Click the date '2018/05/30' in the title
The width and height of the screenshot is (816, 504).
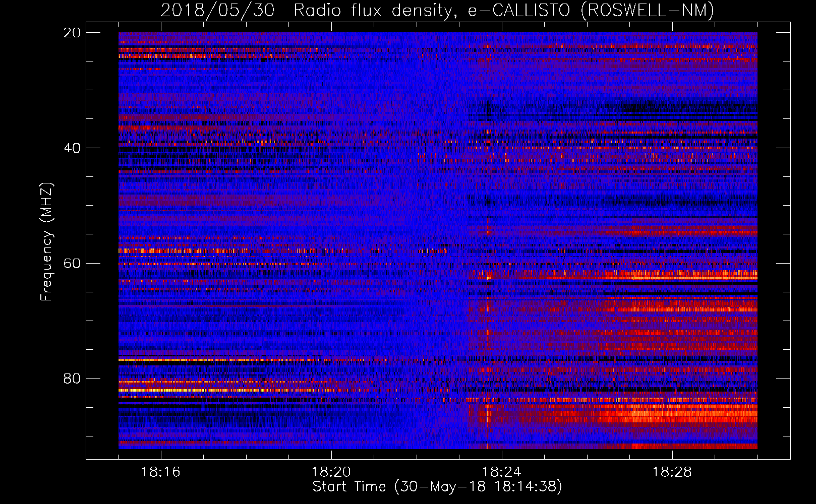218,10
